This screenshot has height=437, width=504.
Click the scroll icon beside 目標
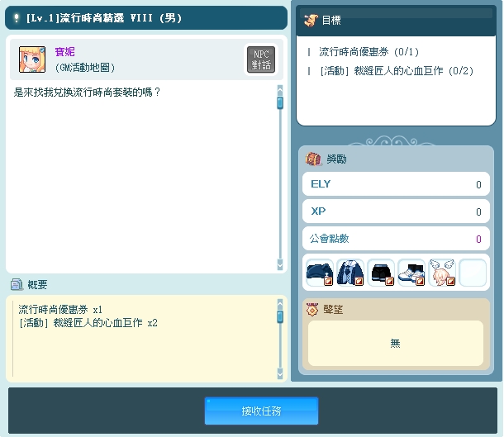click(x=311, y=20)
